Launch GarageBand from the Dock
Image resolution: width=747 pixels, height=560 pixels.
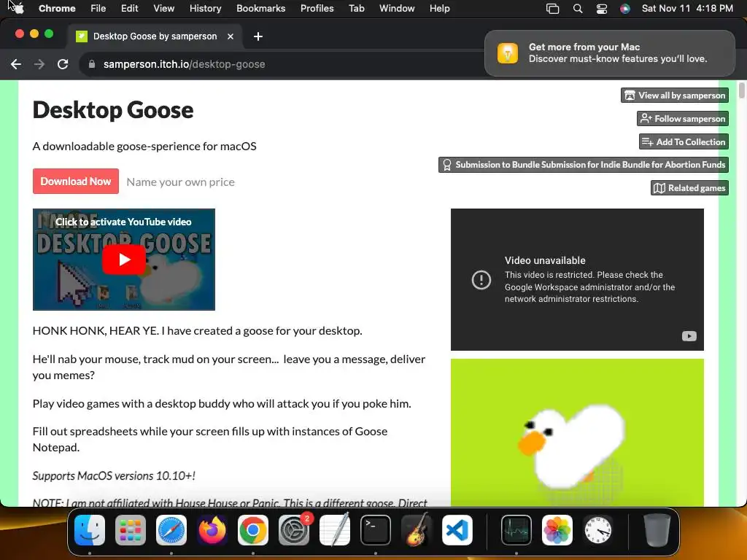[x=417, y=530]
